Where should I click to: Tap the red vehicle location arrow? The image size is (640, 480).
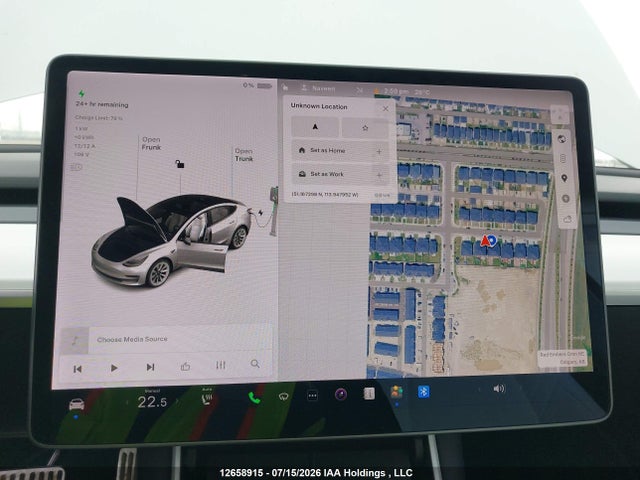[x=485, y=241]
